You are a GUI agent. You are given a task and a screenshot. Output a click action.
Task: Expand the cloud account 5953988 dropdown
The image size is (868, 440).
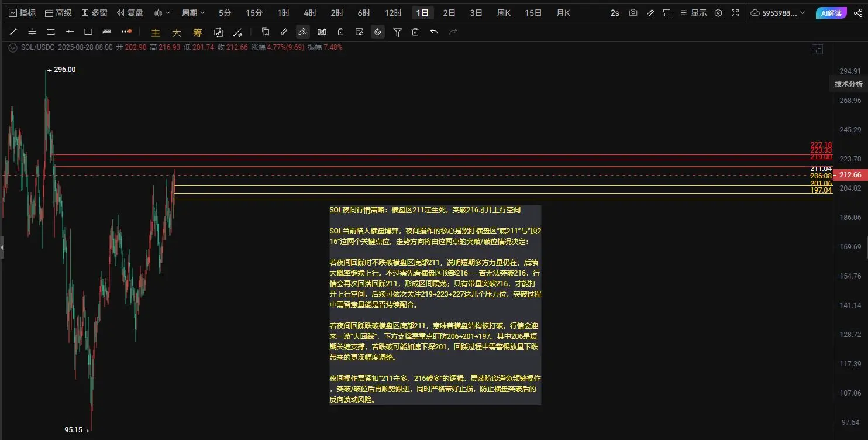pyautogui.click(x=778, y=12)
